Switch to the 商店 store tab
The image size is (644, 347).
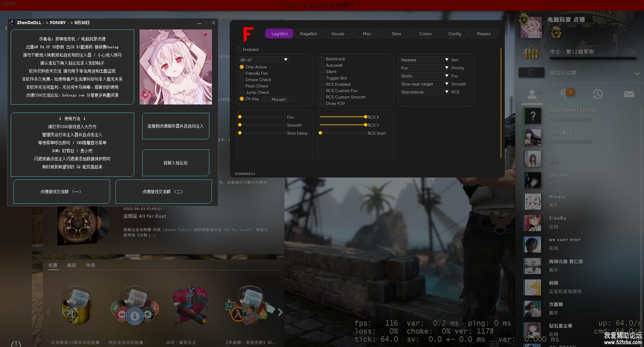click(71, 265)
